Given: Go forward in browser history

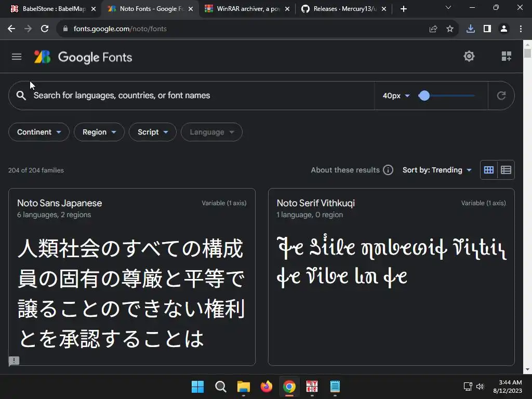Looking at the screenshot, I should click(x=28, y=29).
